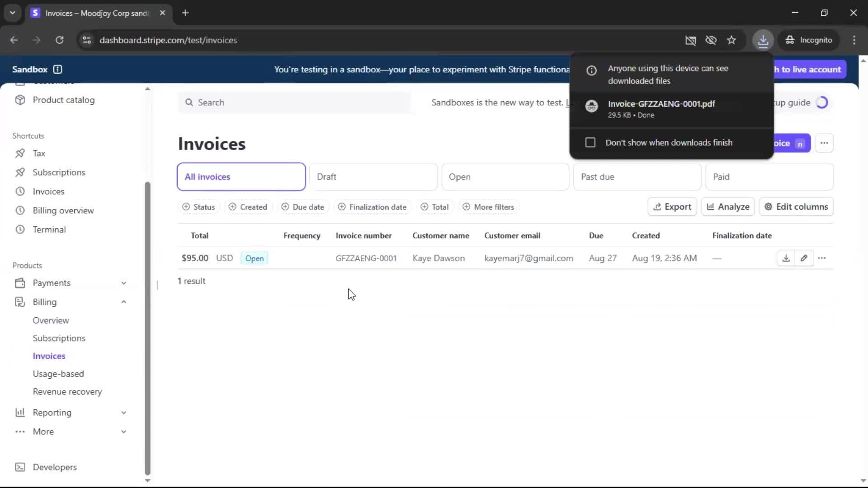Check Don't show when downloads finish
868x488 pixels.
590,143
